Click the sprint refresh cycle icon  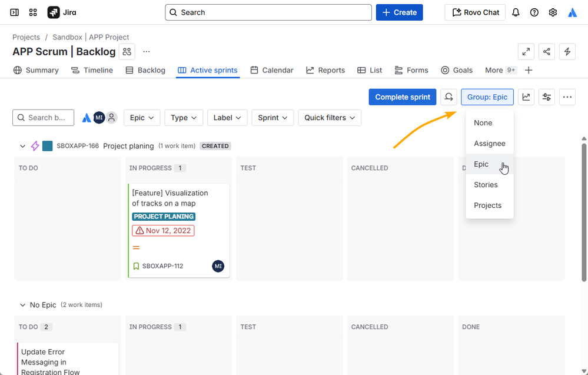[449, 97]
